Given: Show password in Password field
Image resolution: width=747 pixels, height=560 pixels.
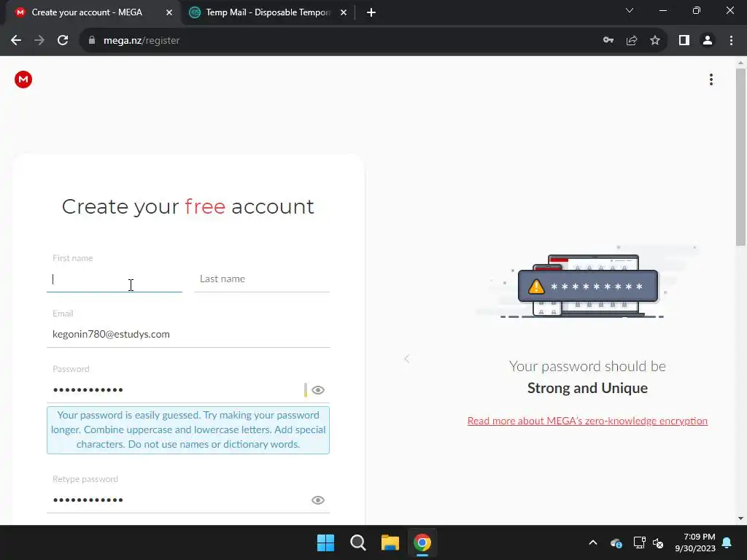Looking at the screenshot, I should (318, 390).
